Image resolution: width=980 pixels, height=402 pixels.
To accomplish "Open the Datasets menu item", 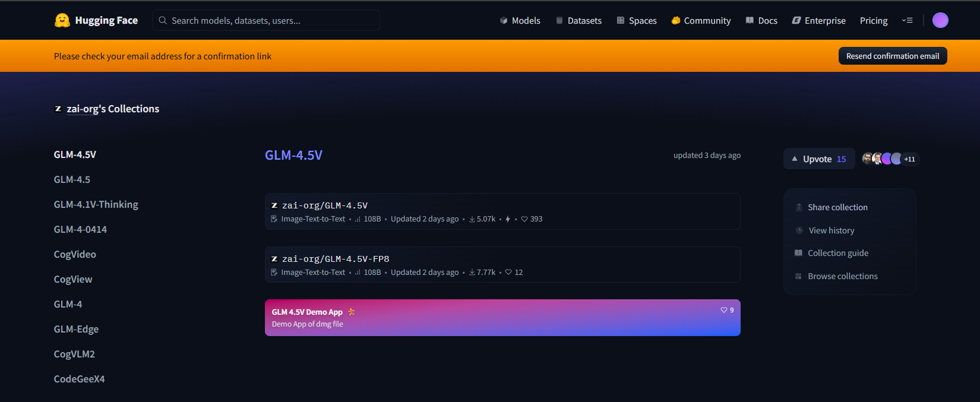I will point(579,20).
